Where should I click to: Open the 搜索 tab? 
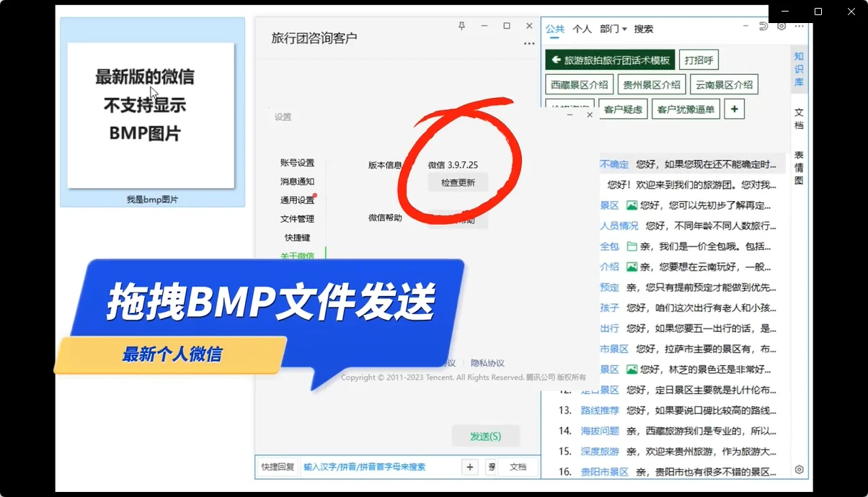coord(644,29)
